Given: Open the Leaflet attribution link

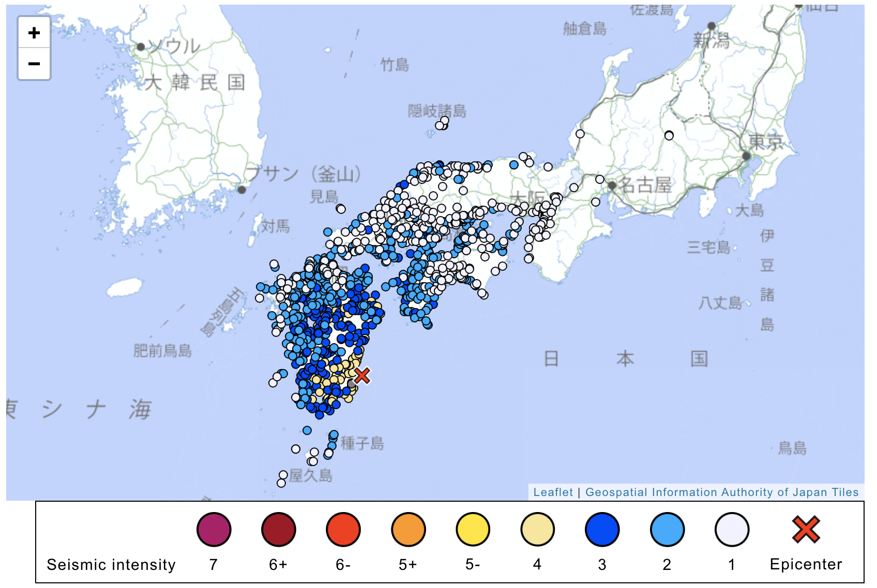Looking at the screenshot, I should click(x=553, y=492).
